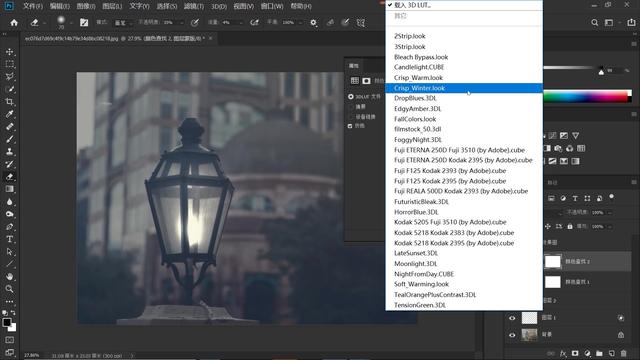Click the foreground color swatch
The width and height of the screenshot is (640, 360).
7,322
